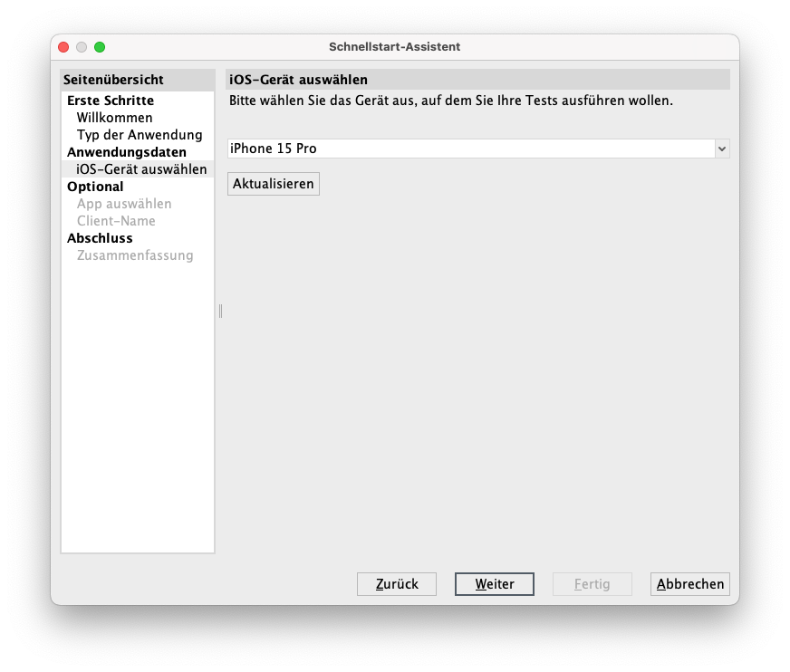Click the iOS-Gerät auswählen page title
Image resolution: width=790 pixels, height=672 pixels.
[298, 80]
